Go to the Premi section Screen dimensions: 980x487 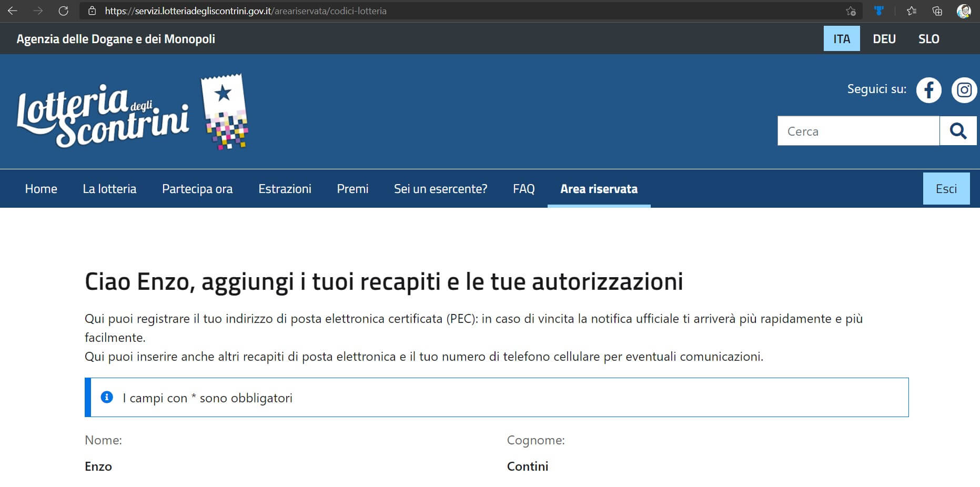[x=352, y=189]
